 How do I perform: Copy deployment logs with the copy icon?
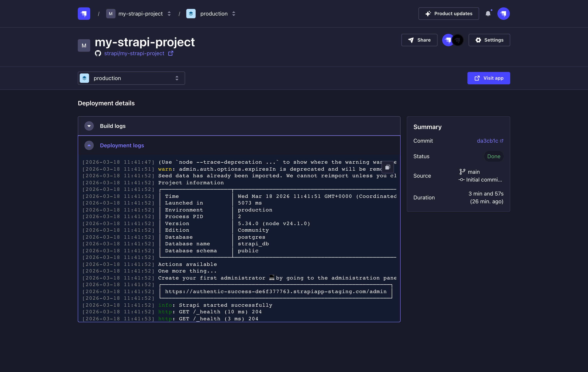tap(388, 167)
